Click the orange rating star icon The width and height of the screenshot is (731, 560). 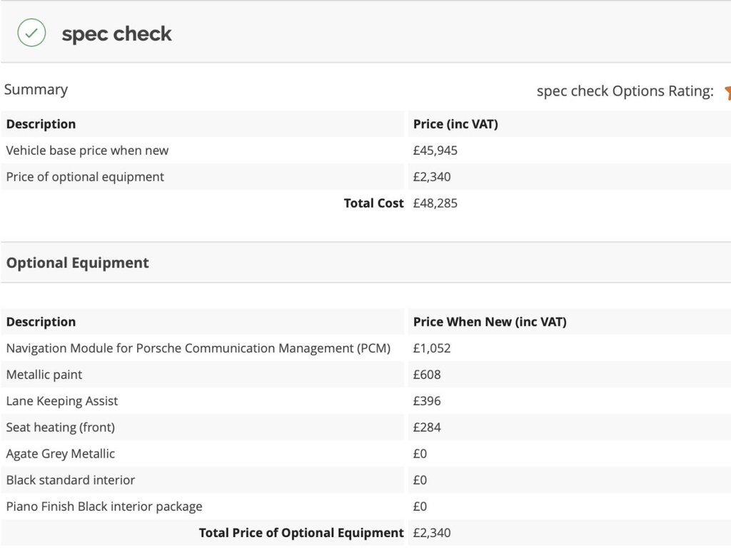727,92
